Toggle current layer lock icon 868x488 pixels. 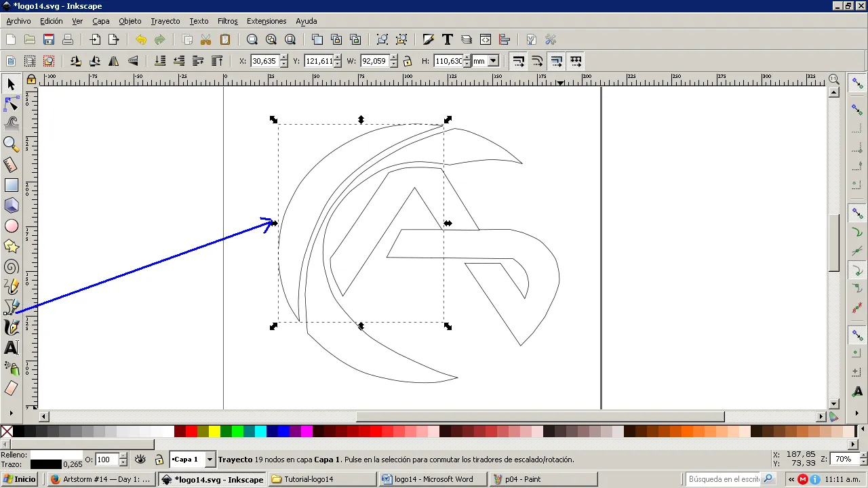coord(159,460)
